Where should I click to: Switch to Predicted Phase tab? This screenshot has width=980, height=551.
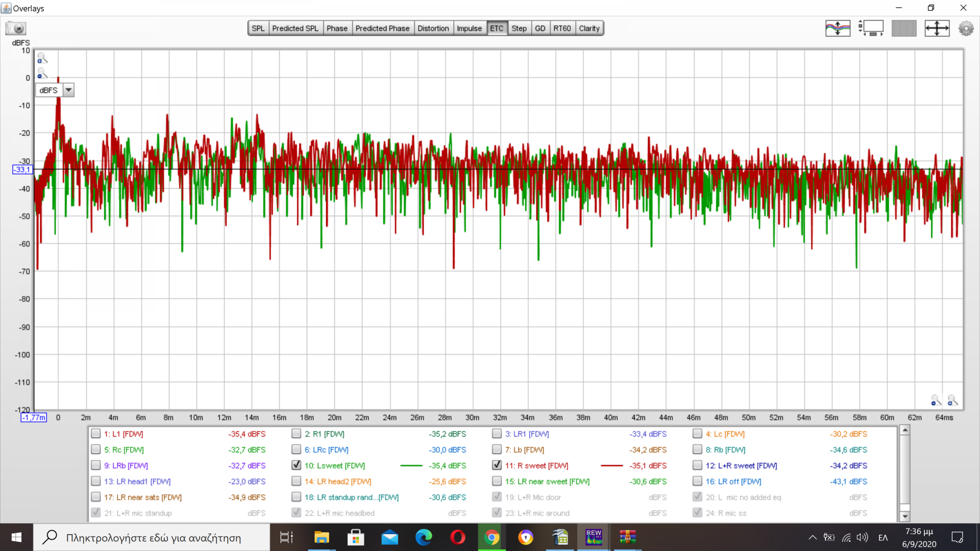(x=382, y=28)
